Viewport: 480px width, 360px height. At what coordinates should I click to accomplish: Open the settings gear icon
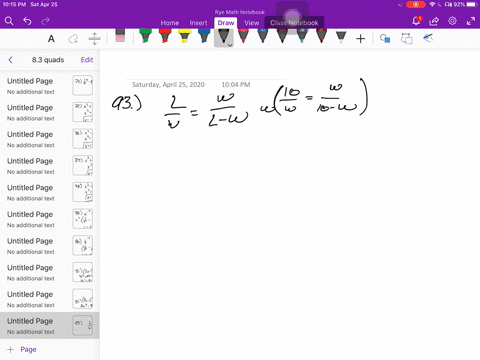(452, 21)
